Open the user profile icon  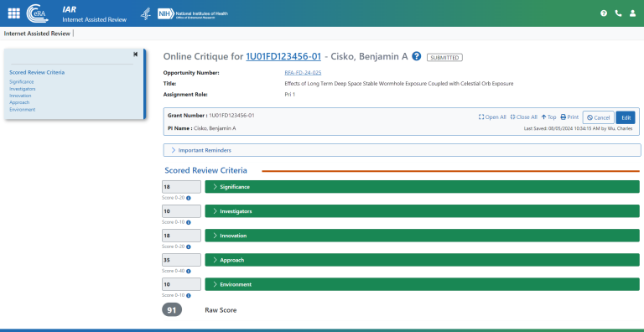632,13
